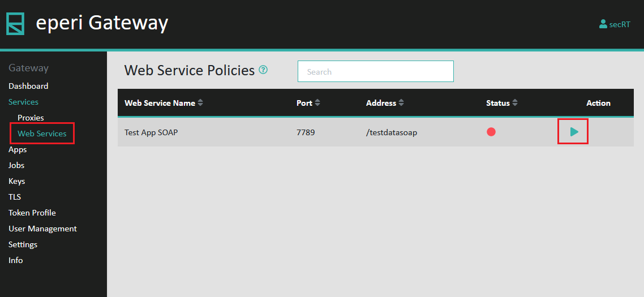This screenshot has width=644, height=297.
Task: Open the Apps section
Action: pos(18,149)
